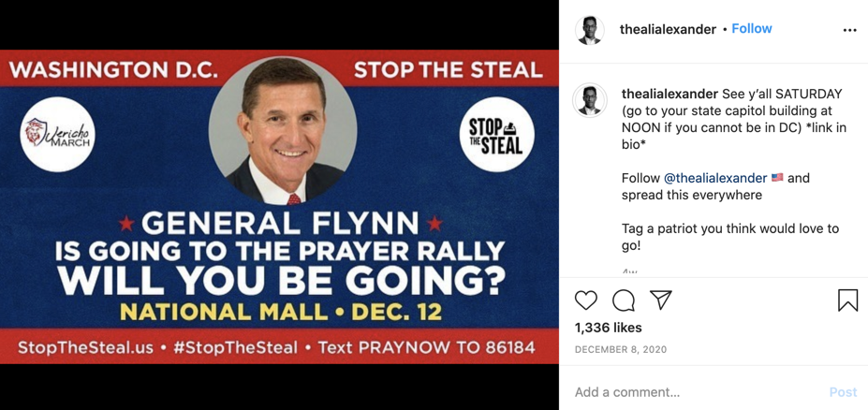
Task: Open thealialexander username in post header
Action: tap(668, 29)
